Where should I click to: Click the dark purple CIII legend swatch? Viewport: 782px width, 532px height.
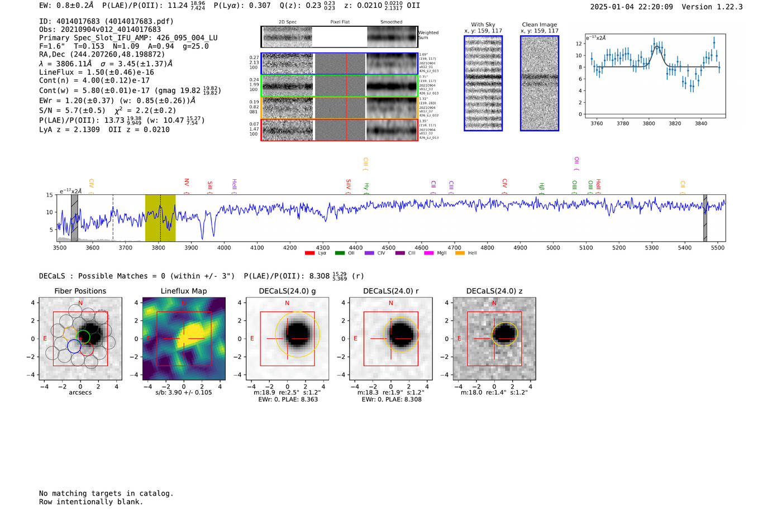point(400,253)
